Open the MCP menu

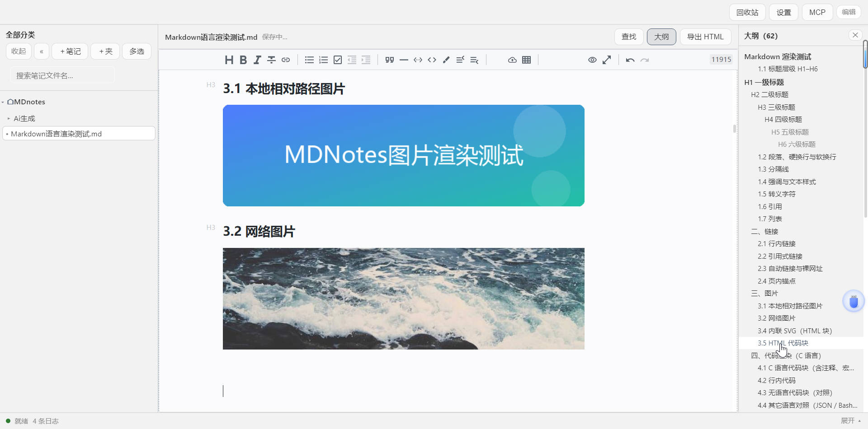coord(817,12)
